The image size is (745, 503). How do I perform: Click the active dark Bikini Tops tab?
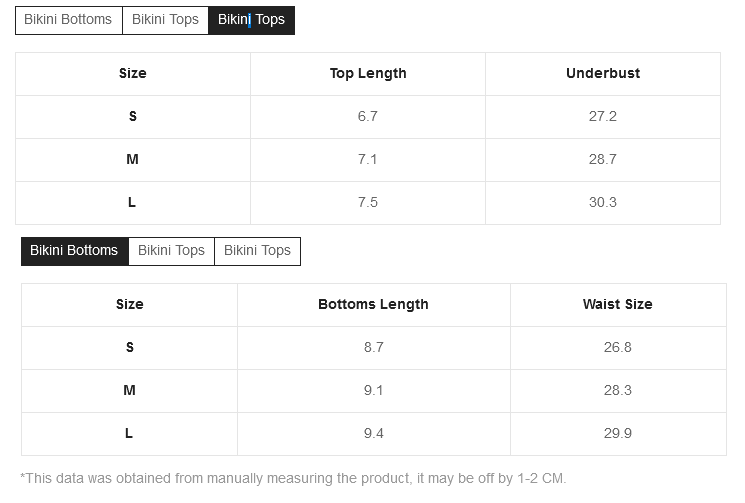click(251, 20)
